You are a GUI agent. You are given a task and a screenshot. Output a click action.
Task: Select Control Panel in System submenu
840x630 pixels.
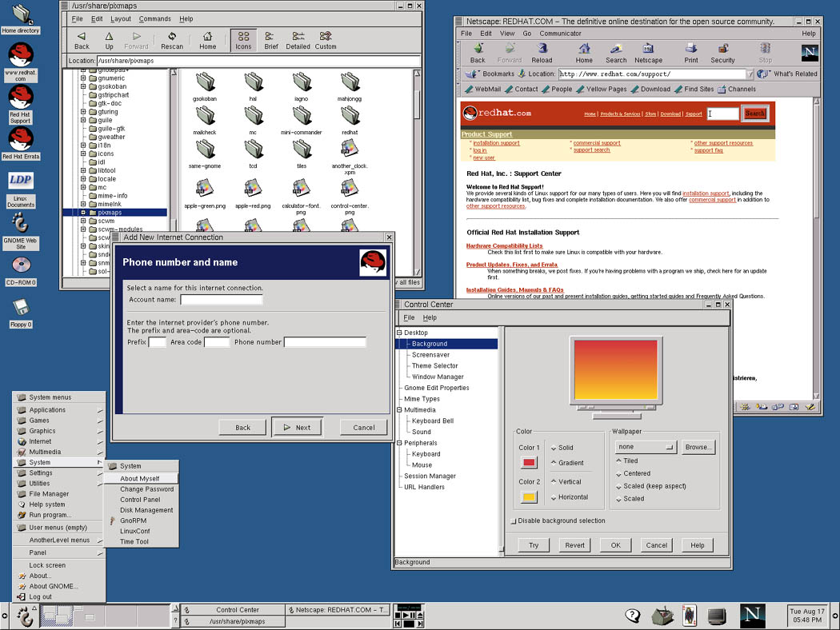click(140, 500)
